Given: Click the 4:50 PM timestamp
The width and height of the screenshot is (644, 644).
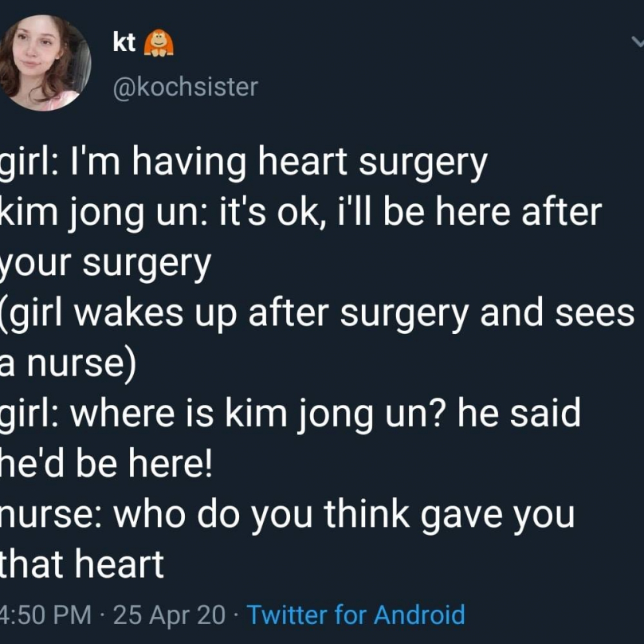Looking at the screenshot, I should coord(45,615).
